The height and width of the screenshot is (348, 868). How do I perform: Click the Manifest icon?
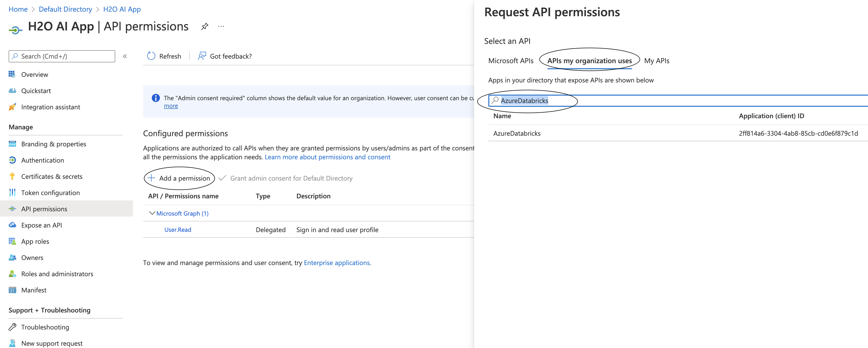tap(12, 290)
